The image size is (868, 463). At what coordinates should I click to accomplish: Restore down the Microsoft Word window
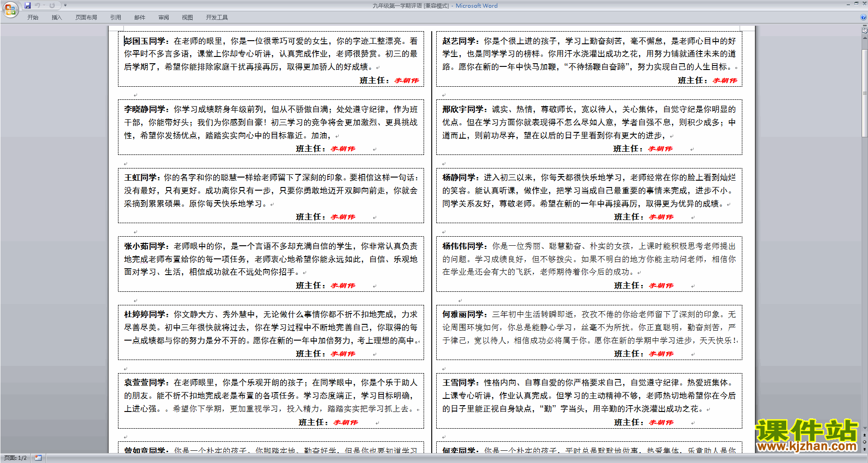tap(856, 4)
